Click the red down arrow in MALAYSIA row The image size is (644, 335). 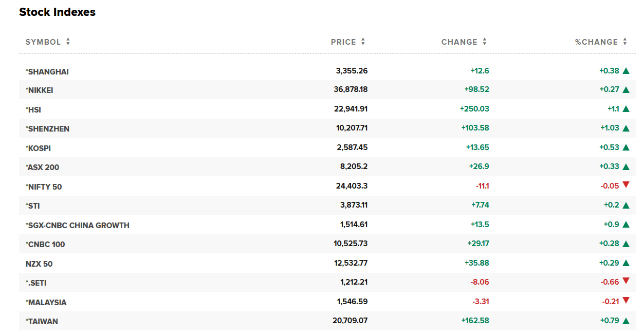coord(625,301)
